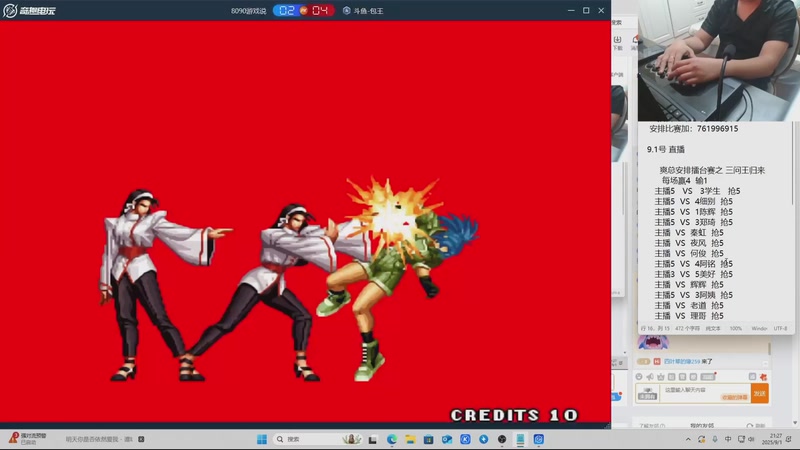
Task: Open the Outlook taskbar icon
Action: tap(447, 439)
